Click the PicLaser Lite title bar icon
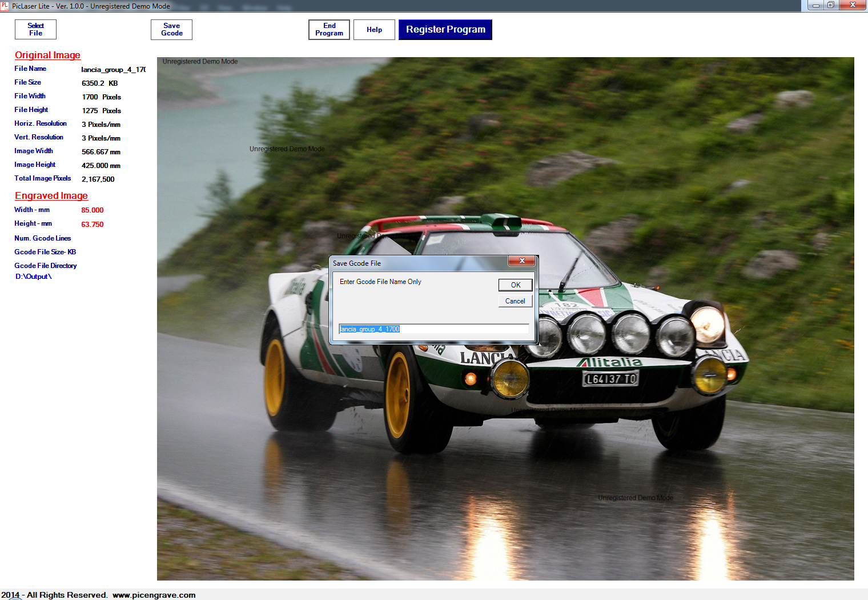Image resolution: width=868 pixels, height=600 pixels. [x=5, y=5]
